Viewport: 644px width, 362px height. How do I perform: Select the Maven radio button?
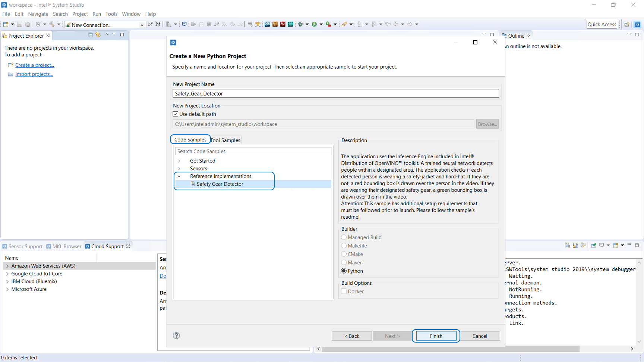pyautogui.click(x=344, y=262)
